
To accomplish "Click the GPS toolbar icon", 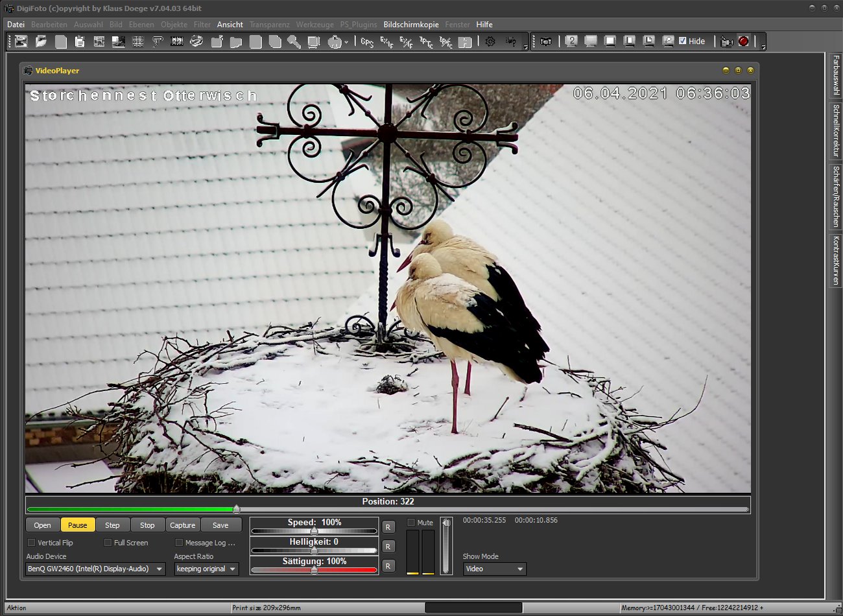I will tap(367, 41).
